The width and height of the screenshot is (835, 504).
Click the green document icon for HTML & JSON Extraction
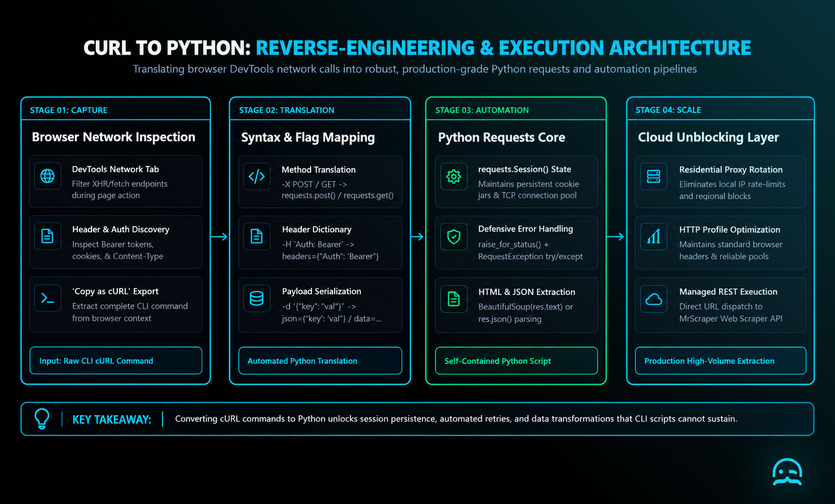pos(453,299)
